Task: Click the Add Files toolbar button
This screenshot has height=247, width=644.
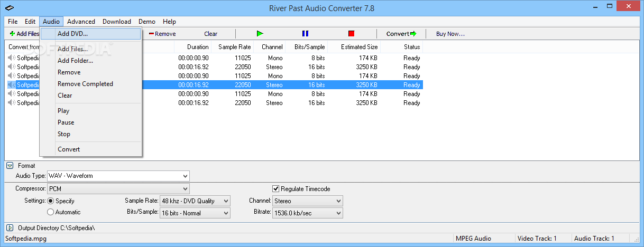Action: tap(24, 34)
